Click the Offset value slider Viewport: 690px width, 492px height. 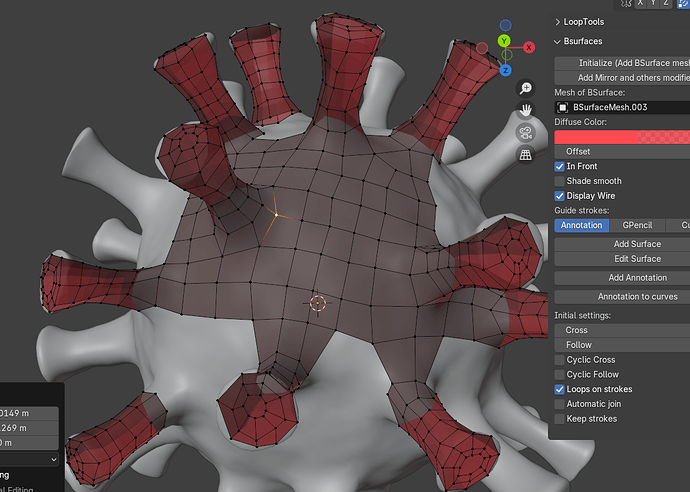(622, 152)
